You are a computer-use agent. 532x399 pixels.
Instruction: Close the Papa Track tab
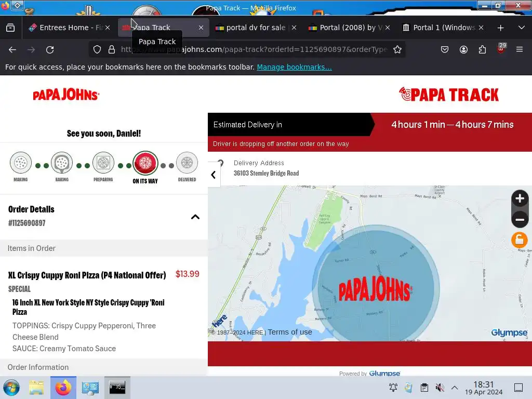pyautogui.click(x=201, y=28)
